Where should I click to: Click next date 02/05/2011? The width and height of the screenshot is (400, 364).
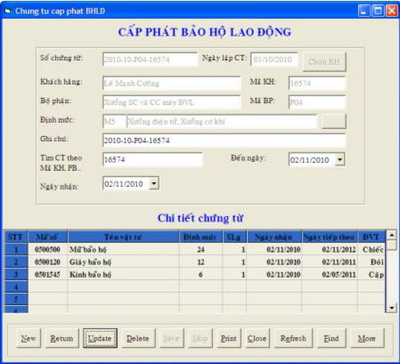tap(330, 274)
